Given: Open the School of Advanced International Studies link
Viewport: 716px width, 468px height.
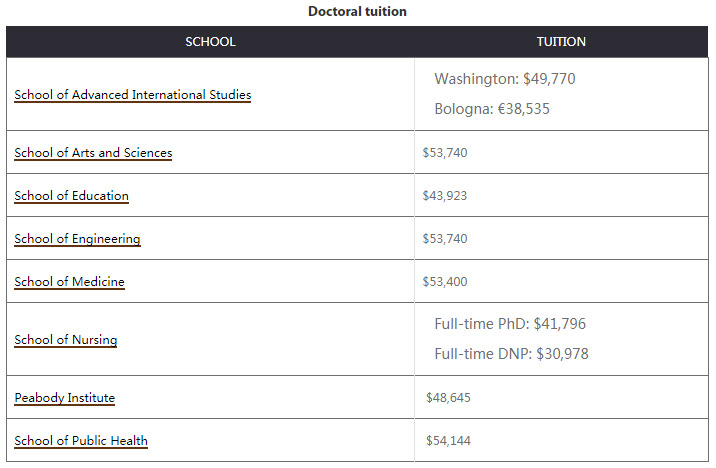Looking at the screenshot, I should click(x=132, y=95).
